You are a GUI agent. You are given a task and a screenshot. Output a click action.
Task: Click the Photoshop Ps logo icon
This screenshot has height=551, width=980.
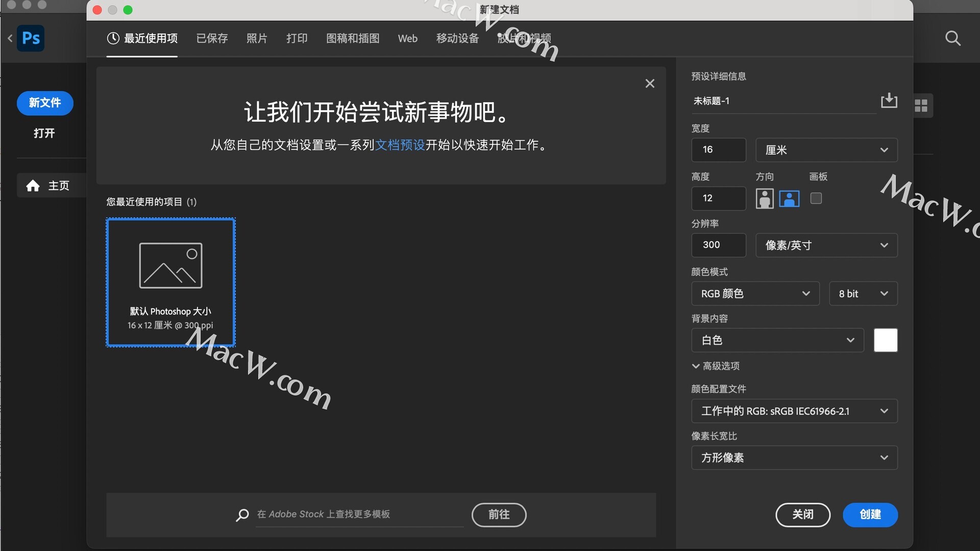pos(31,38)
